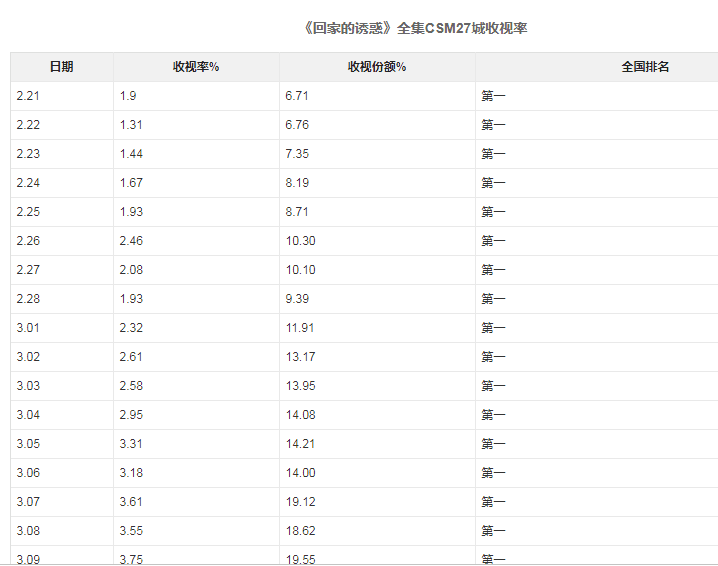Select the date cell 3.04
This screenshot has height=566, width=718.
click(x=62, y=415)
